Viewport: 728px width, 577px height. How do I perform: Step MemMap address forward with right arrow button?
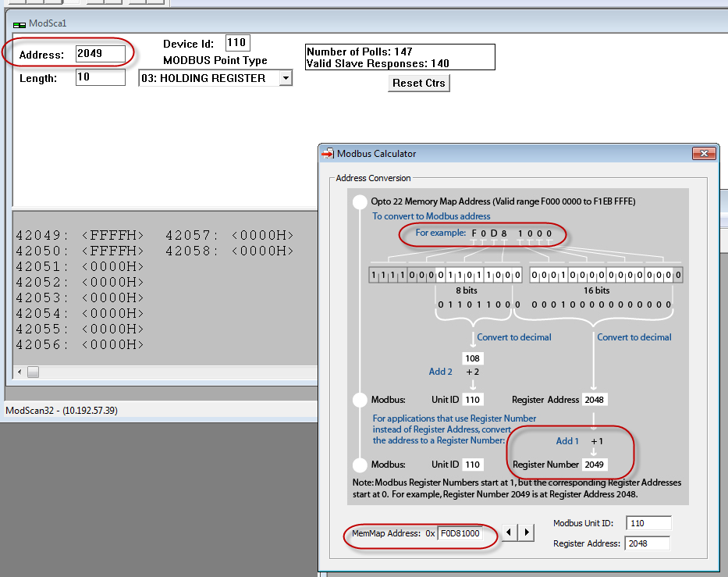click(x=527, y=532)
